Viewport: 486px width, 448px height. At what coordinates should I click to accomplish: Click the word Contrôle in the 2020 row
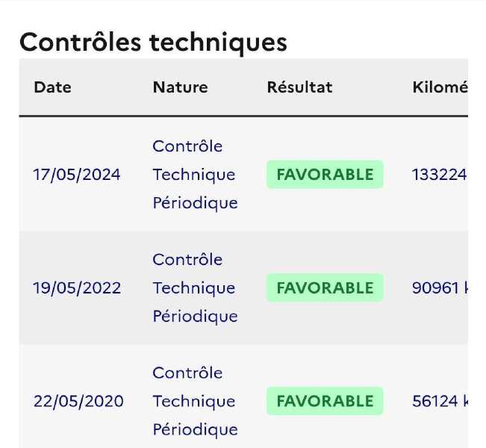click(x=187, y=373)
